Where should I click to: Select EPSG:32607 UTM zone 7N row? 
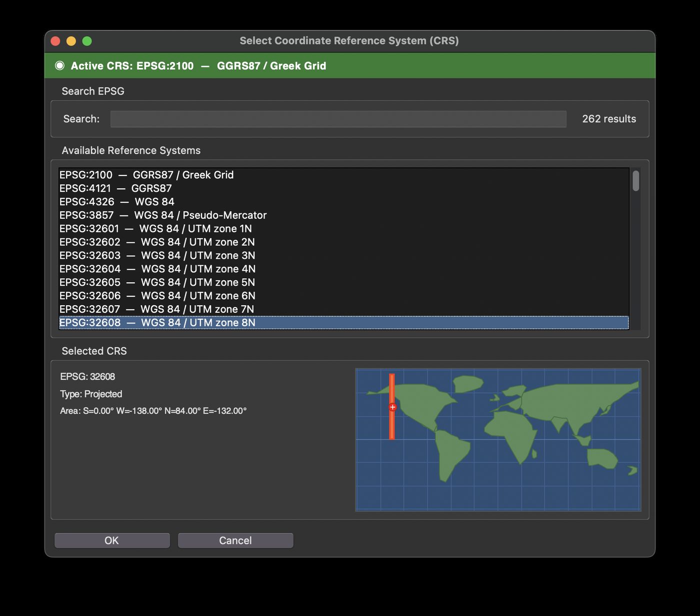tap(343, 309)
